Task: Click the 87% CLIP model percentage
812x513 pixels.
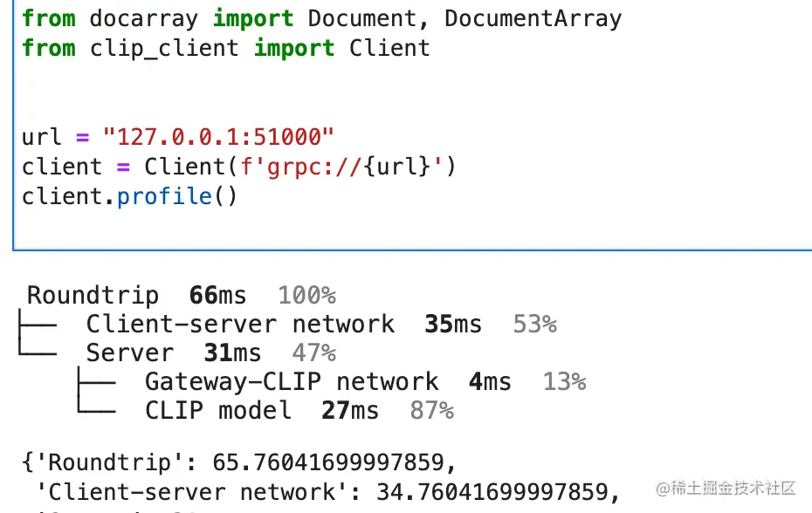Action: [431, 411]
